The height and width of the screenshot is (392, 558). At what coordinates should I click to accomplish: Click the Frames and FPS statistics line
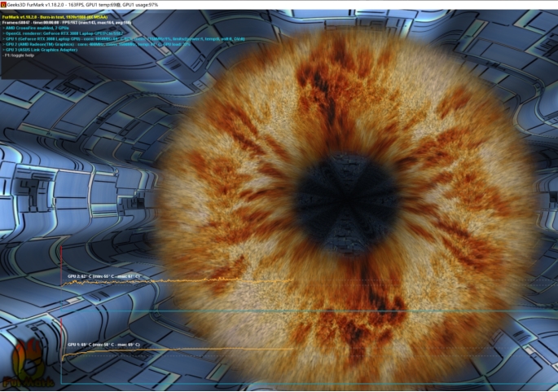tap(67, 22)
